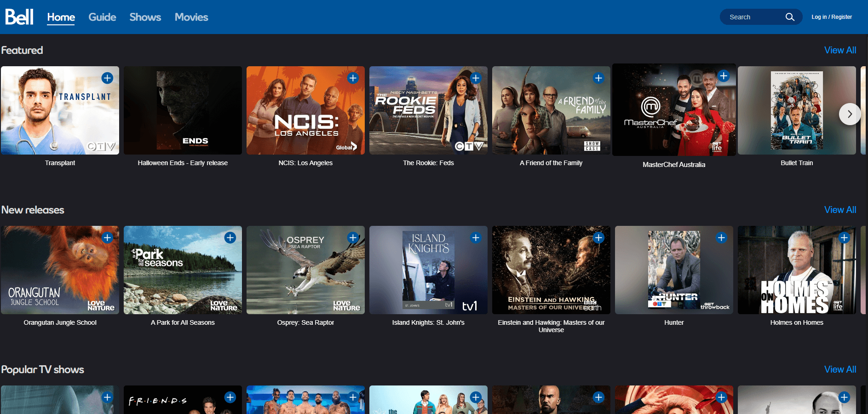Viewport: 868px width, 414px height.
Task: View All new releases
Action: [x=840, y=210]
